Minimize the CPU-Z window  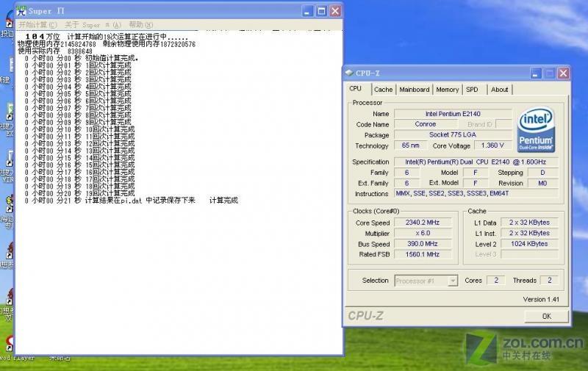pyautogui.click(x=536, y=73)
